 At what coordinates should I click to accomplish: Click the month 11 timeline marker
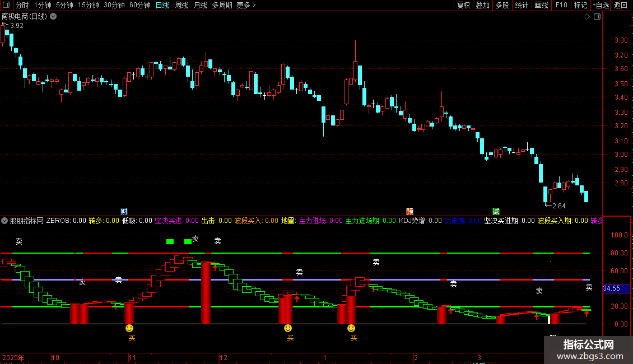(x=132, y=357)
